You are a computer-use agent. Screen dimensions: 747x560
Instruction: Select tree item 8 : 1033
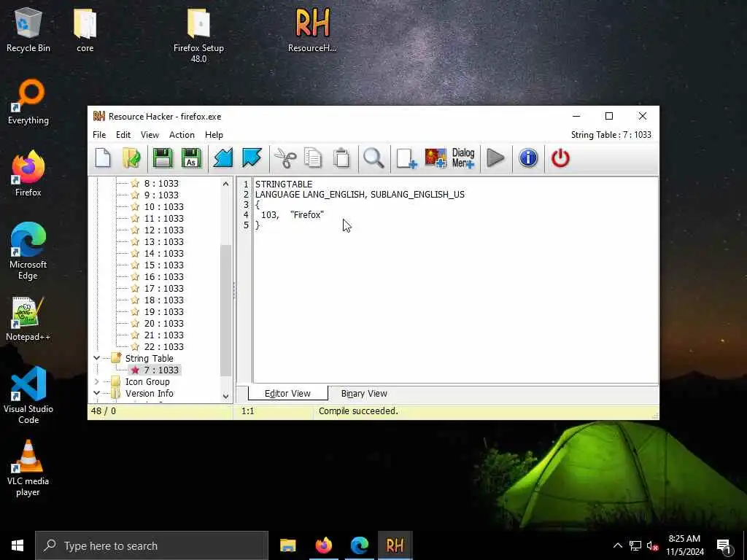161,183
